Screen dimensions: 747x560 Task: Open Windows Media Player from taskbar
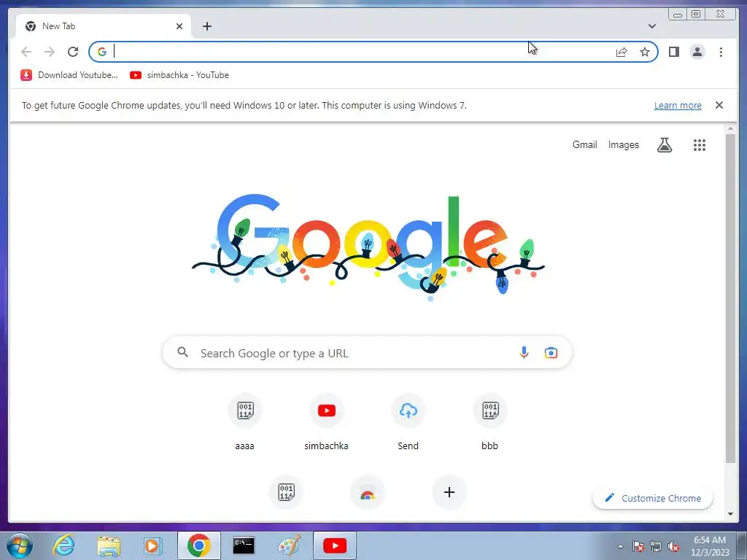(153, 545)
